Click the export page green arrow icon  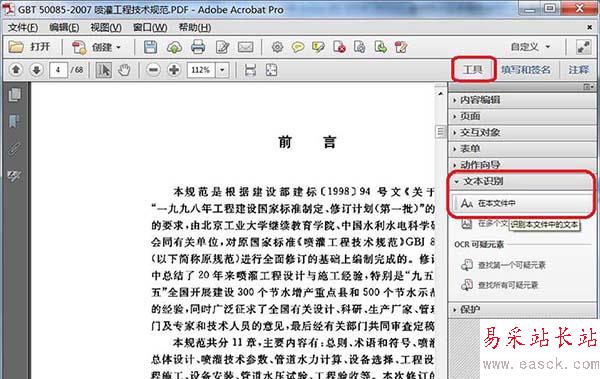[x=381, y=47]
